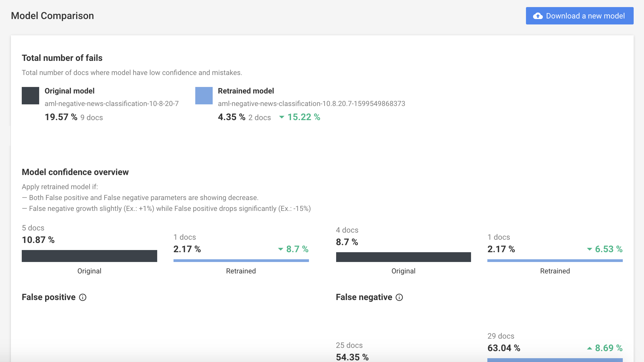Open the False positive info icon
This screenshot has height=362, width=644.
click(83, 297)
